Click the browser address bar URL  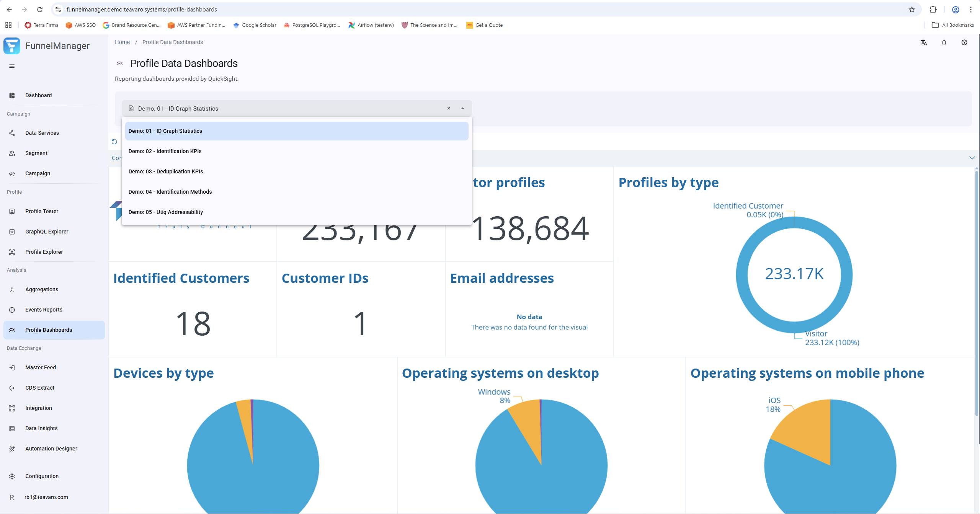(142, 10)
